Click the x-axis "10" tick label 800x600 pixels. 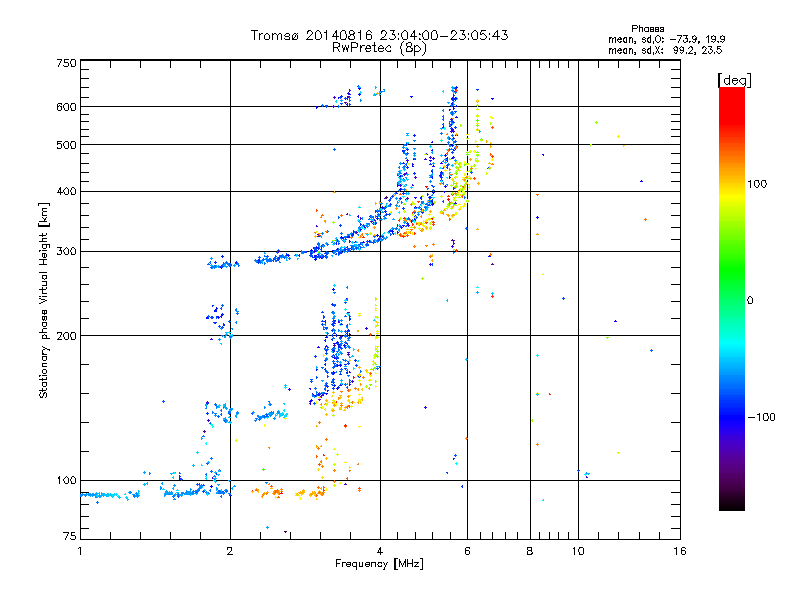pyautogui.click(x=578, y=551)
